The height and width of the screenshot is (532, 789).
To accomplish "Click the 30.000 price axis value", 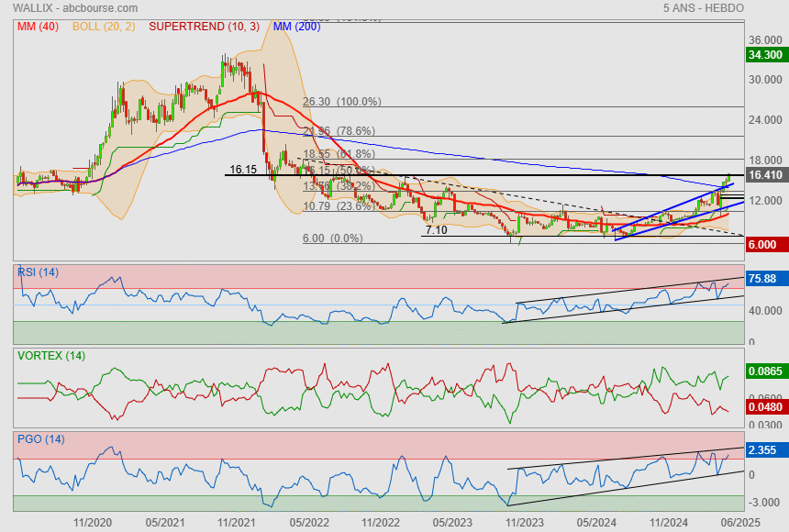I will (x=765, y=80).
